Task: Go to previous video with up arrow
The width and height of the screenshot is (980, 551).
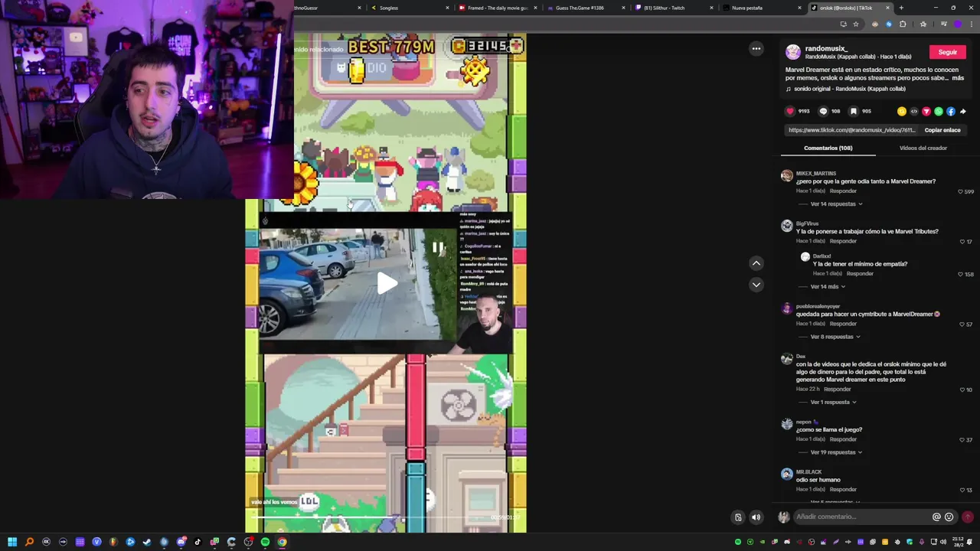Action: pyautogui.click(x=756, y=262)
